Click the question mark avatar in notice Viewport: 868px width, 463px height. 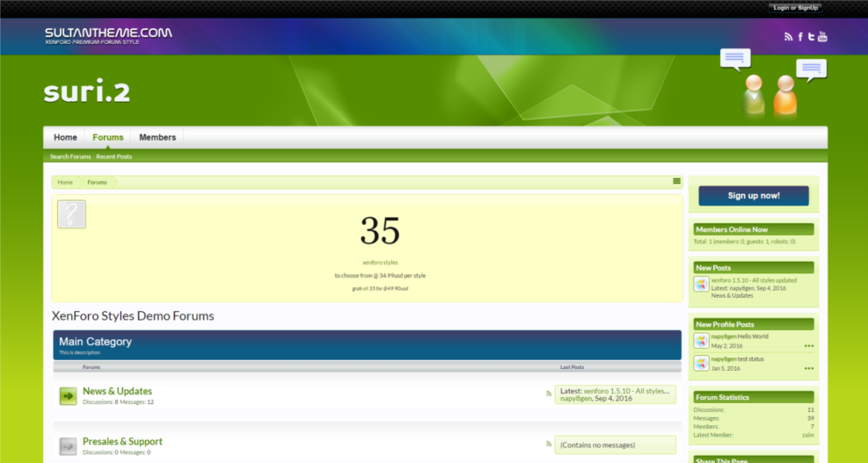pyautogui.click(x=71, y=214)
